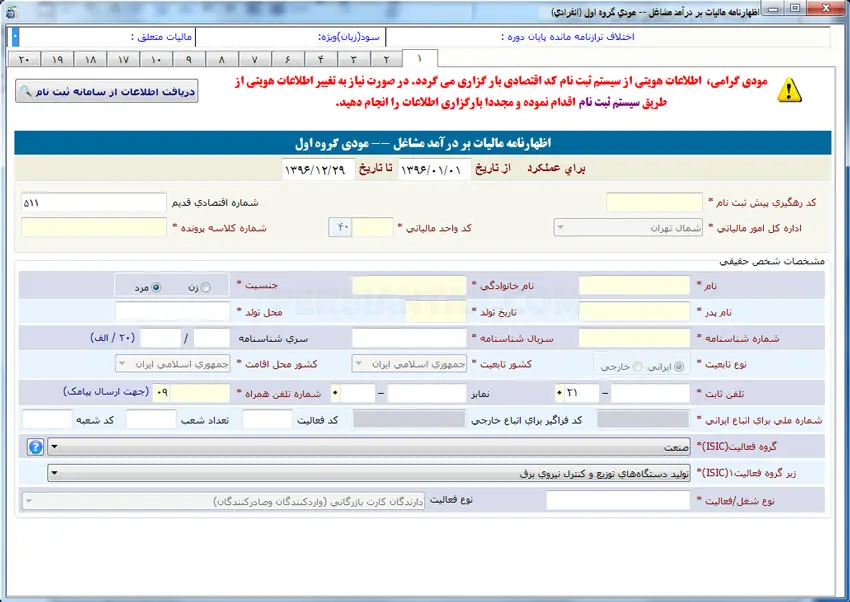Switch to tab ۱۷
This screenshot has width=850, height=602.
(123, 59)
